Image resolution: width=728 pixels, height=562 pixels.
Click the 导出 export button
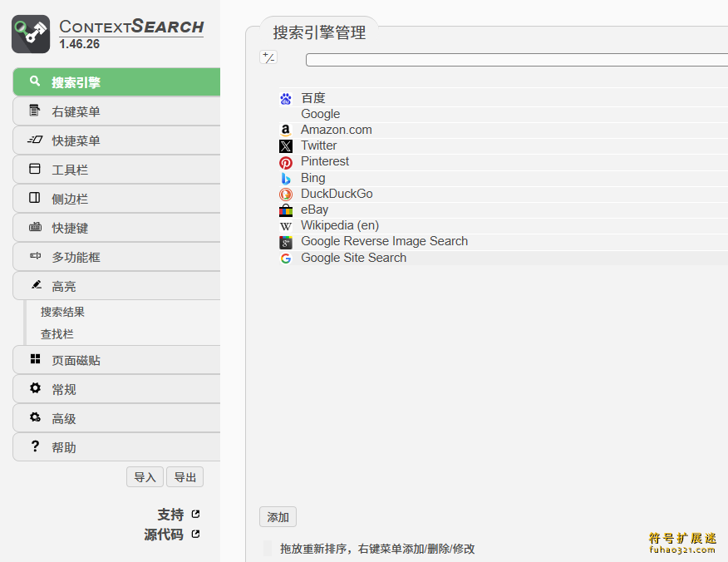[184, 477]
